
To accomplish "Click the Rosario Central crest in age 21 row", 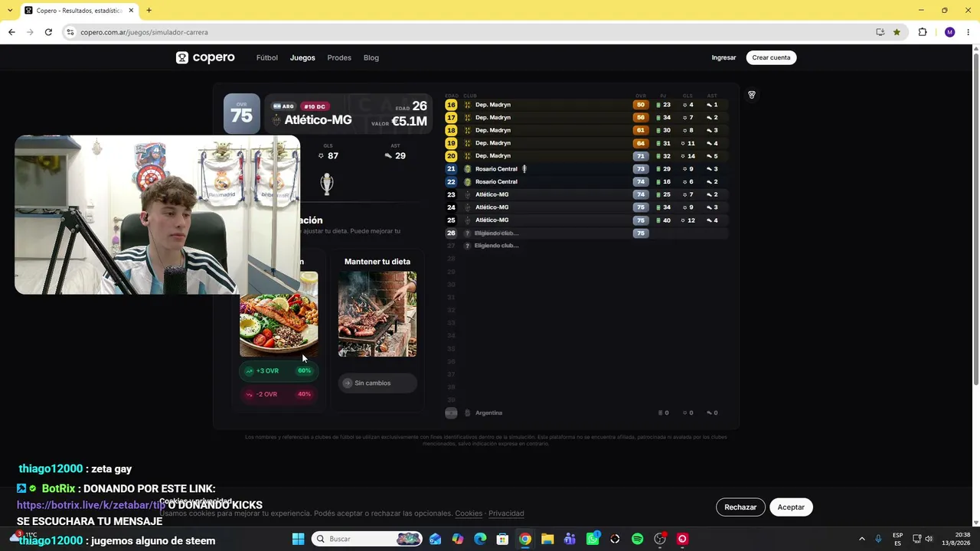I will [468, 169].
